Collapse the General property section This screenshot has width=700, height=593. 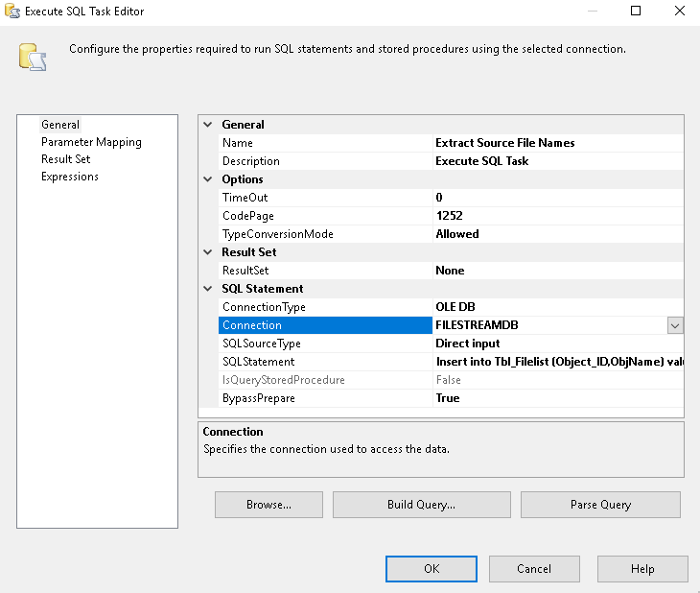click(208, 125)
